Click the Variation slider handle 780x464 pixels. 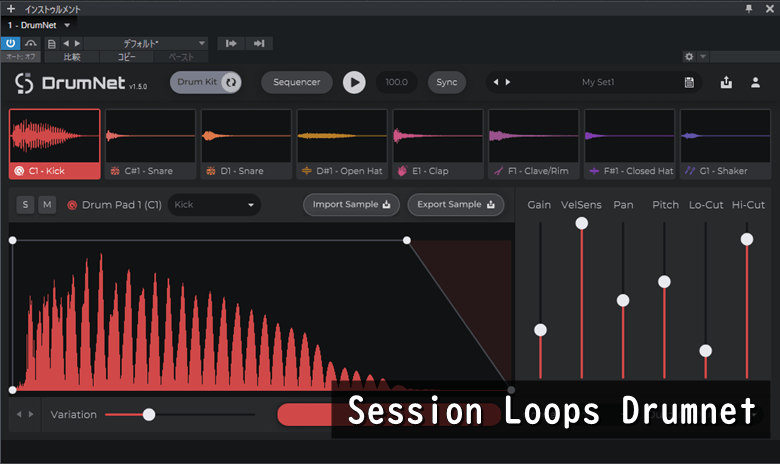(x=149, y=414)
